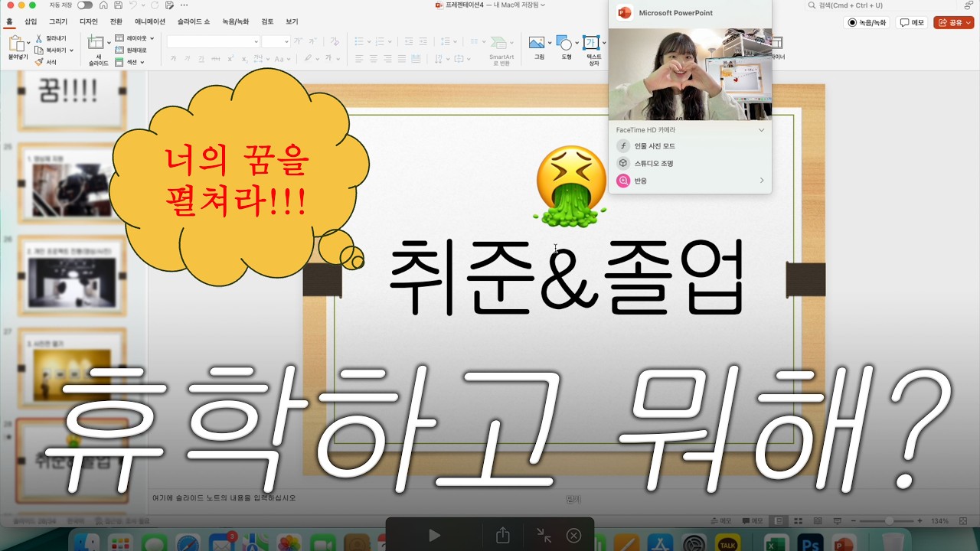Click 서식 format painter
This screenshot has height=551, width=980.
(46, 62)
